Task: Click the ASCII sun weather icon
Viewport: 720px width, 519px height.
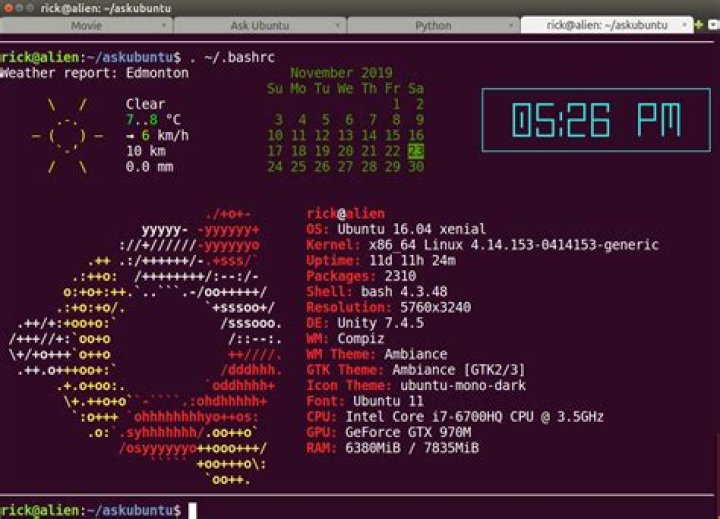Action: [x=67, y=135]
